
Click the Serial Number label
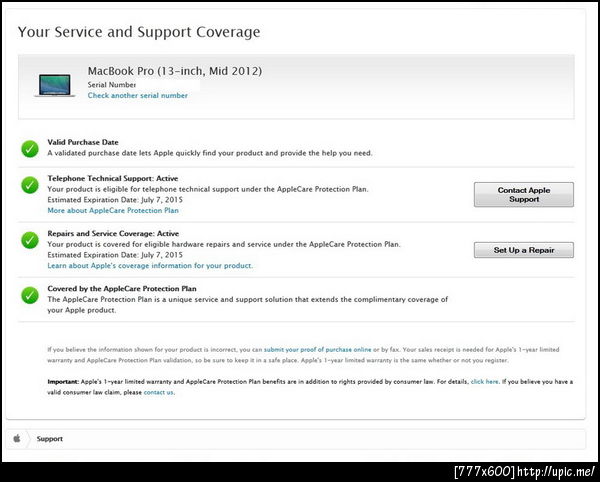point(112,85)
